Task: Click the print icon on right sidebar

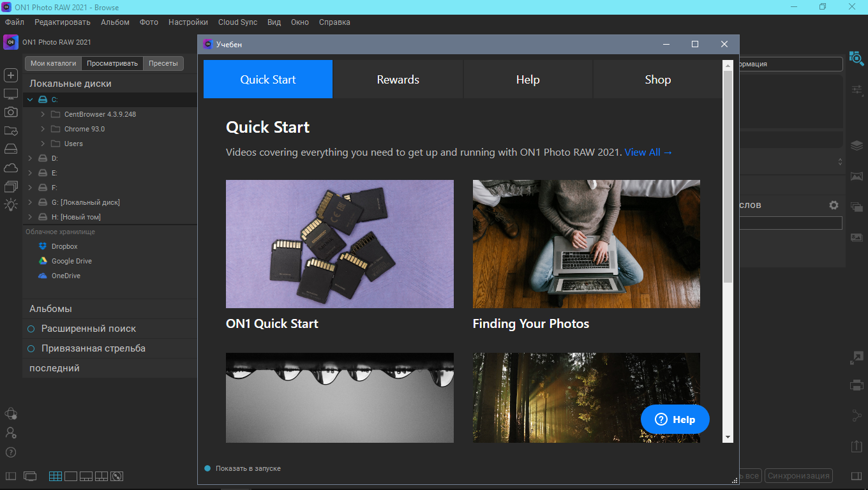Action: [x=857, y=385]
